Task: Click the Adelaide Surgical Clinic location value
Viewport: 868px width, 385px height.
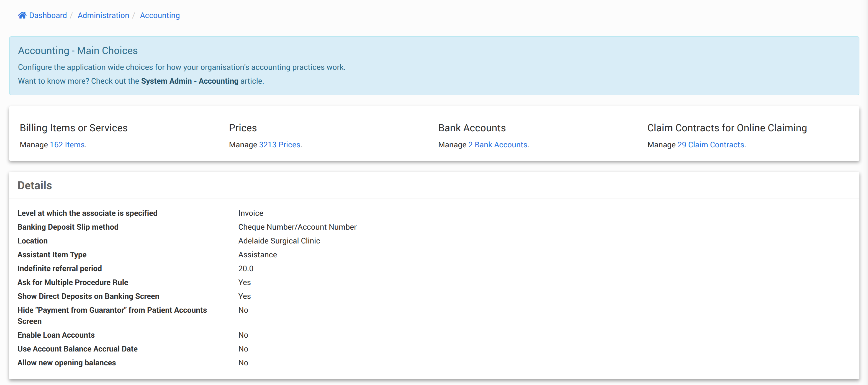Action: 279,241
